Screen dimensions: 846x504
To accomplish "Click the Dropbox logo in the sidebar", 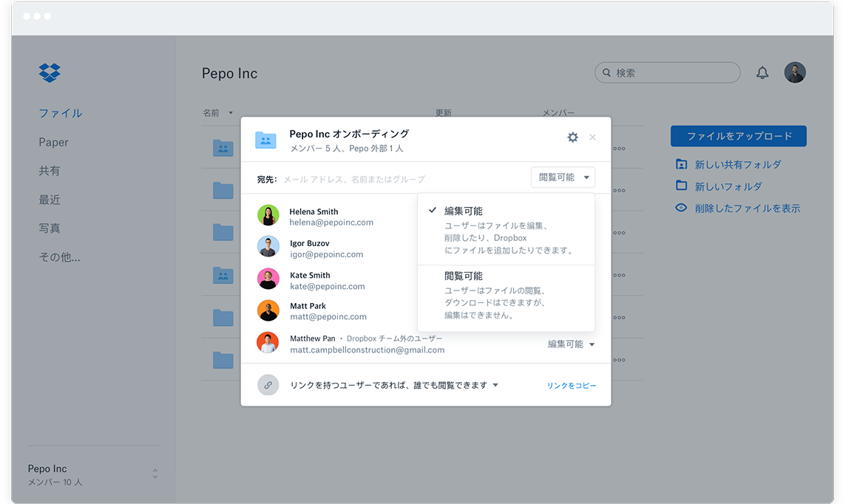I will click(50, 72).
